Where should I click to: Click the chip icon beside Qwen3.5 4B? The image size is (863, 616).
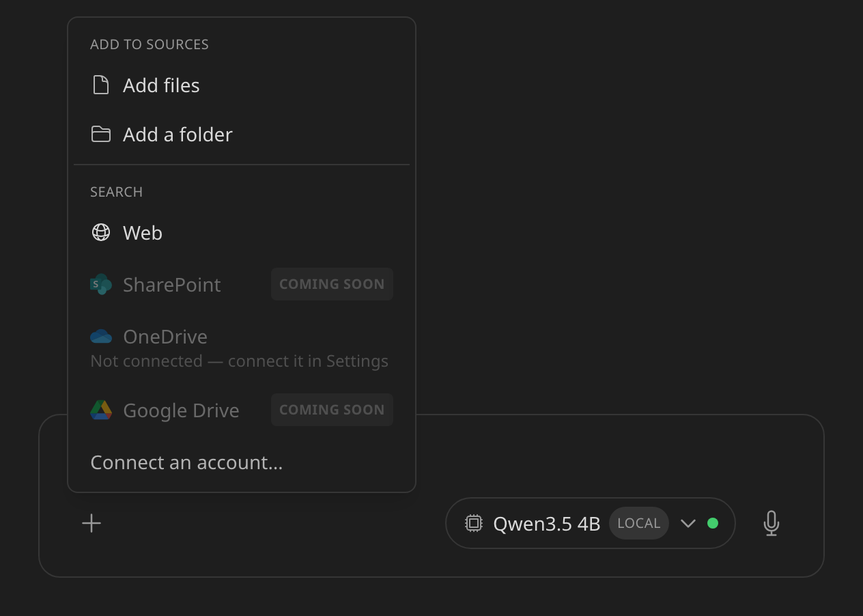click(474, 523)
